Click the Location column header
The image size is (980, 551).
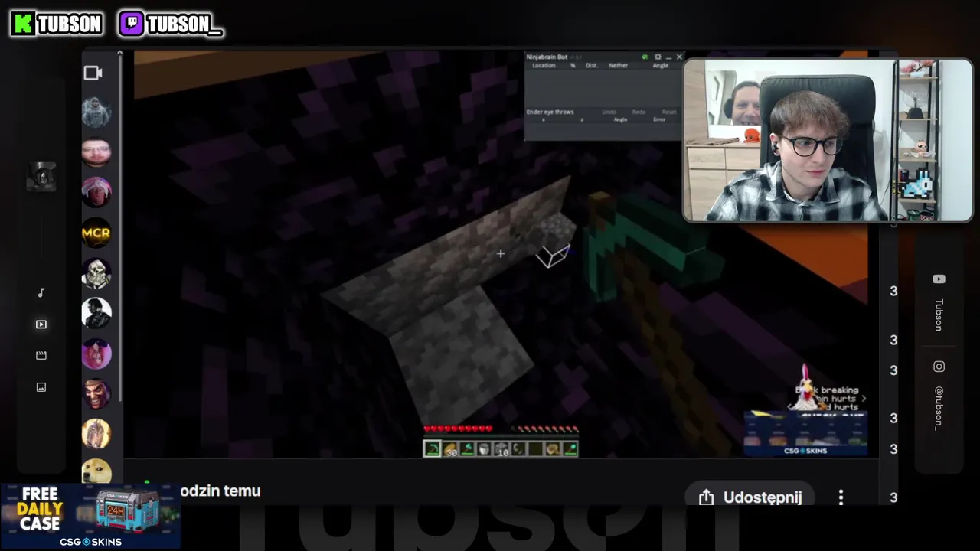coord(544,66)
